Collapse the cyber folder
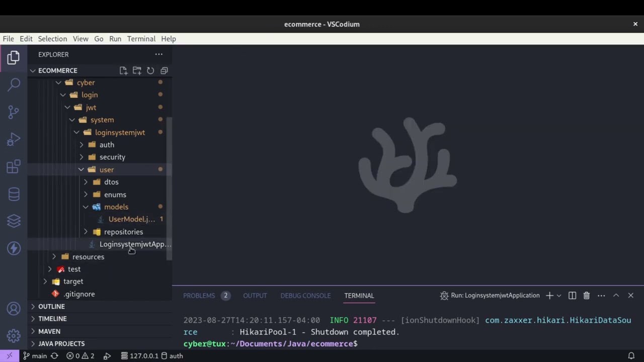644x362 pixels. 100,82
